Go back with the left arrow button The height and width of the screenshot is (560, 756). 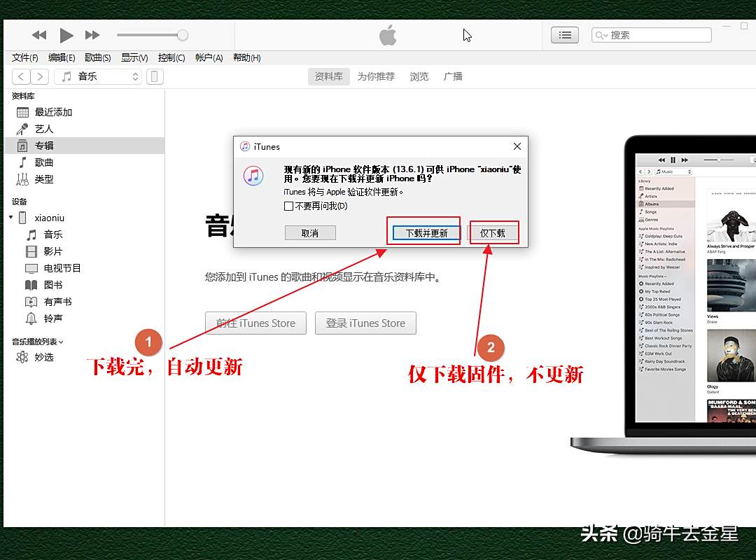click(x=21, y=76)
